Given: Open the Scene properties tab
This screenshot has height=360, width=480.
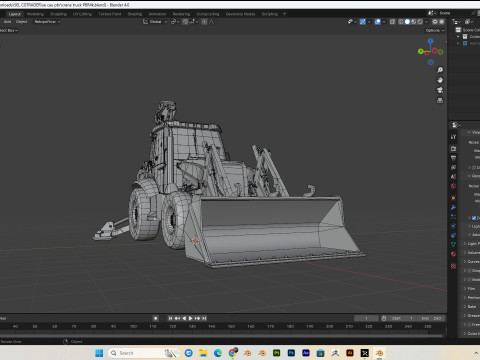Looking at the screenshot, I should [x=453, y=177].
